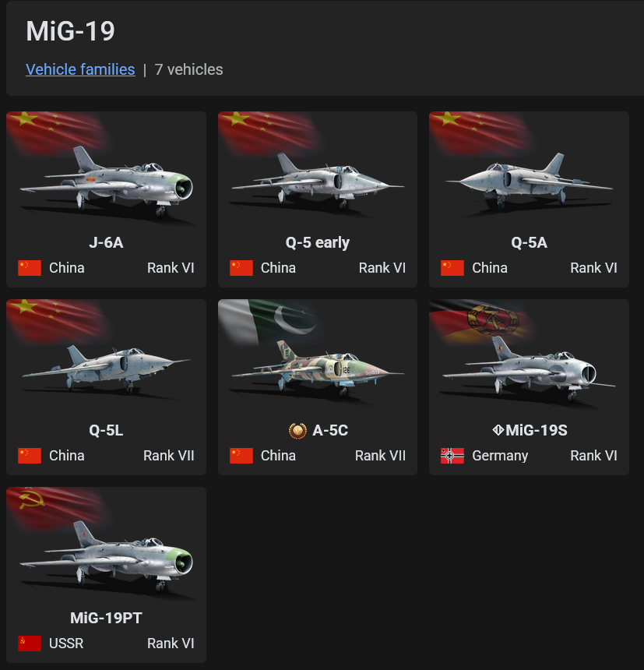Click the camouflaged A-5C aircraft image
This screenshot has width=644, height=670.
point(317,368)
